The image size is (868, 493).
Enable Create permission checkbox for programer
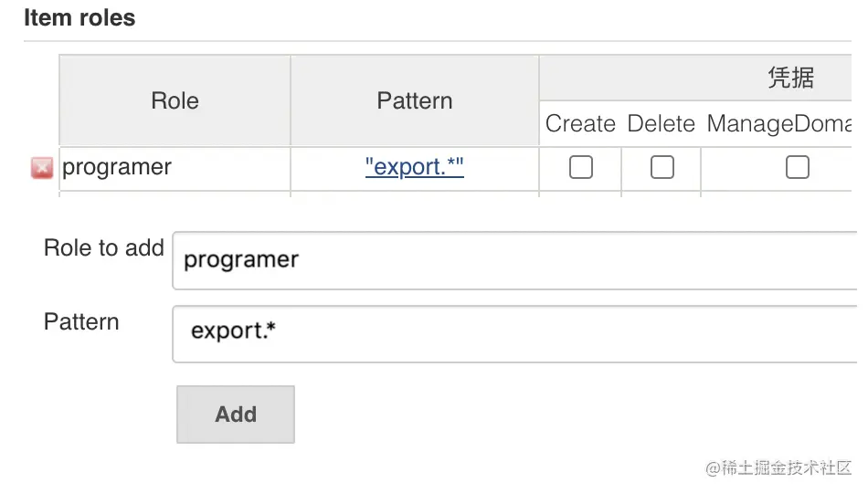(x=580, y=167)
